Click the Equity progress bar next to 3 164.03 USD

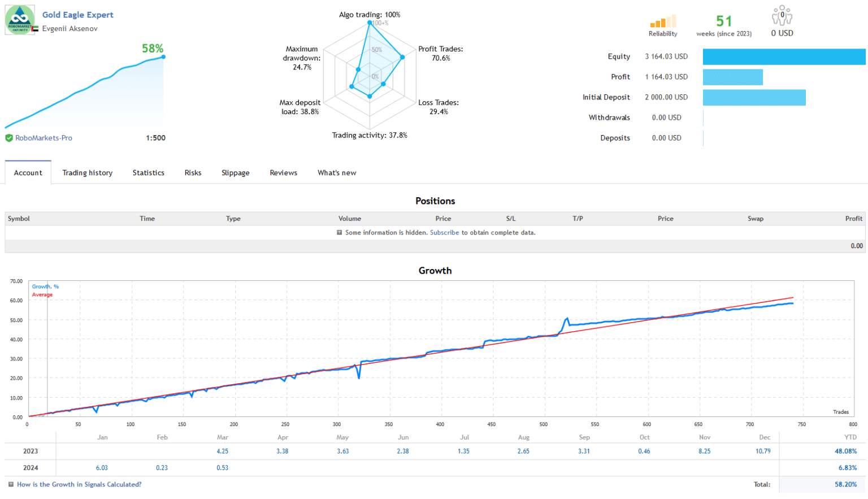(x=784, y=57)
